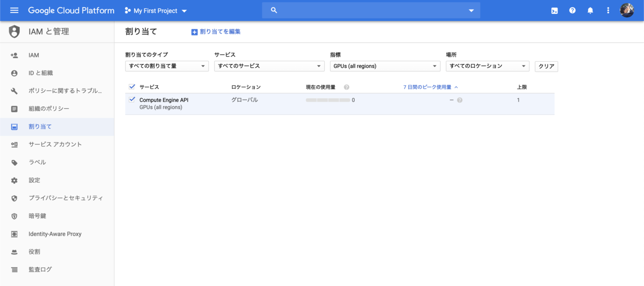This screenshot has width=644, height=286.
Task: Click the プライバシーとセキュリティ shield icon
Action: [14, 198]
